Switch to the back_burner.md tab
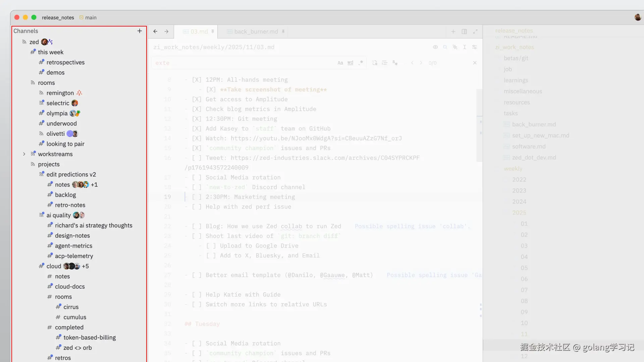The height and width of the screenshot is (362, 644). tap(256, 32)
